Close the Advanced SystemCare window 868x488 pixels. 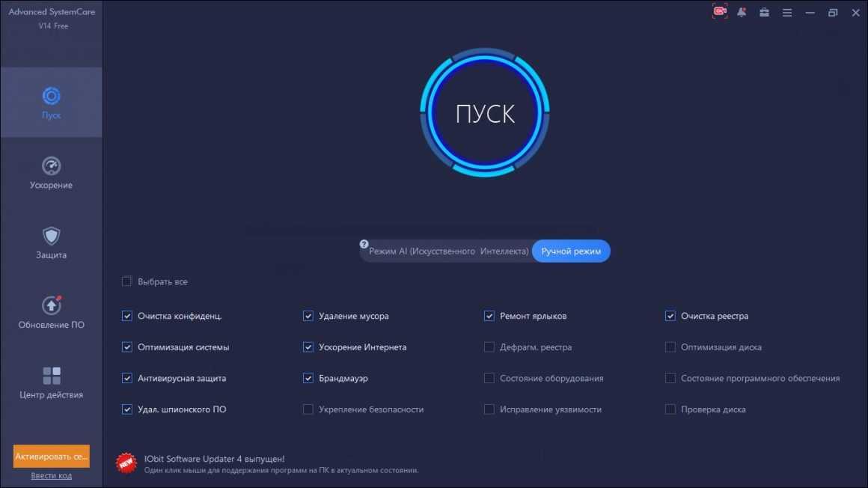[x=855, y=13]
